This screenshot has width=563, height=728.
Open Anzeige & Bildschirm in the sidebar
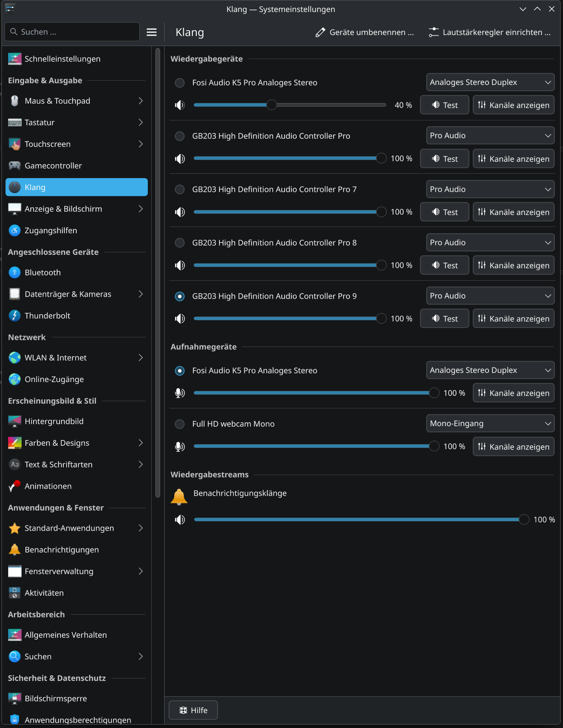(x=63, y=209)
